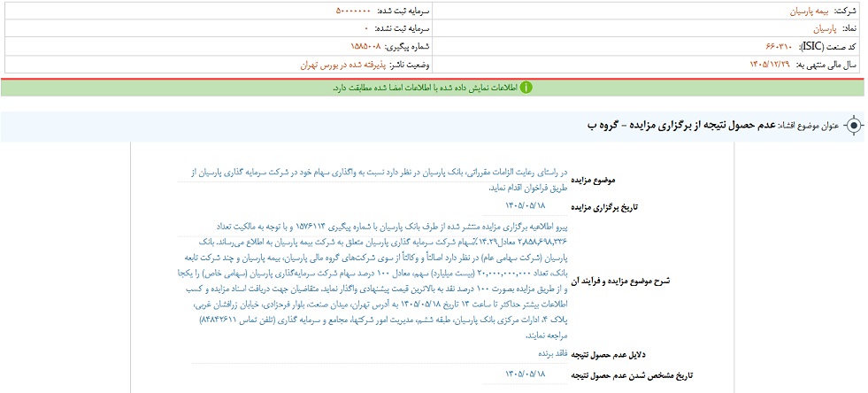Click the label 'سرمایه ثبت نشده:'
Viewport: 868px width, 393px height.
(x=402, y=29)
